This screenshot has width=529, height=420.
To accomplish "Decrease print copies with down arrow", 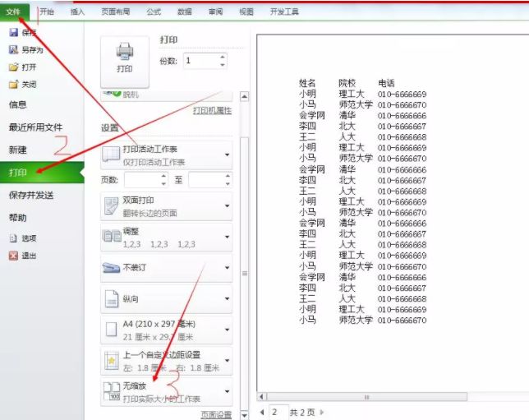I will click(223, 65).
